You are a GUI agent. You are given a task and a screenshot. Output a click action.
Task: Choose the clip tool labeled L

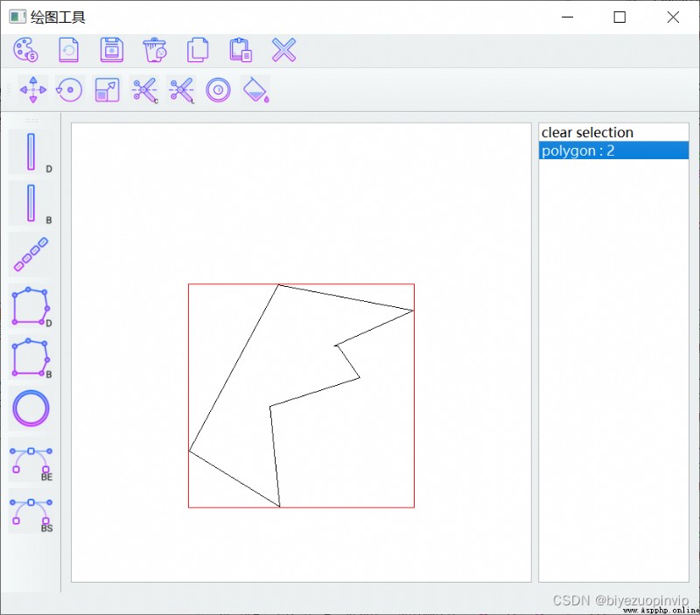182,90
